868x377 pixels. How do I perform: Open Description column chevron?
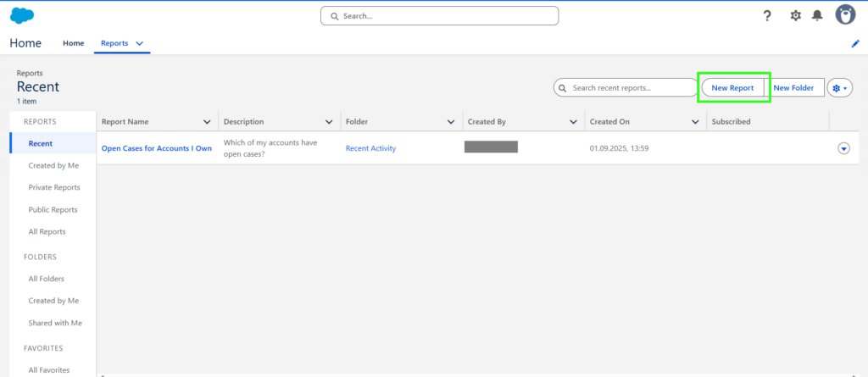coord(329,122)
